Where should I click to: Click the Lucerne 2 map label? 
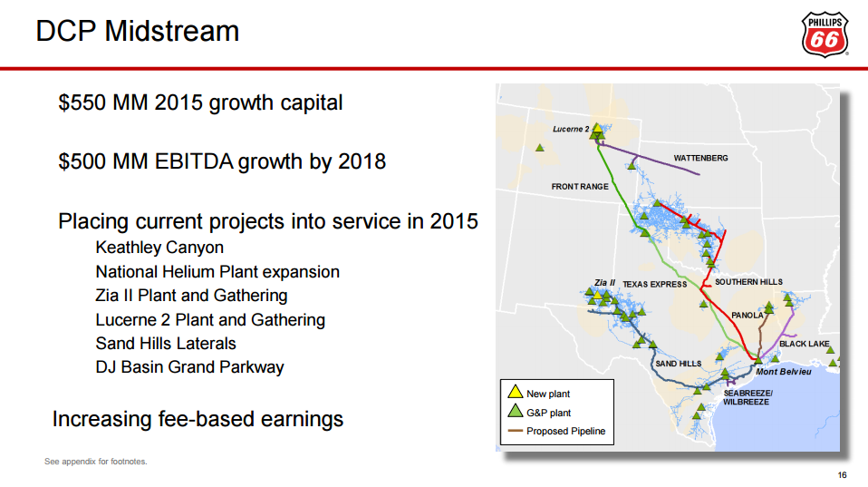click(572, 129)
